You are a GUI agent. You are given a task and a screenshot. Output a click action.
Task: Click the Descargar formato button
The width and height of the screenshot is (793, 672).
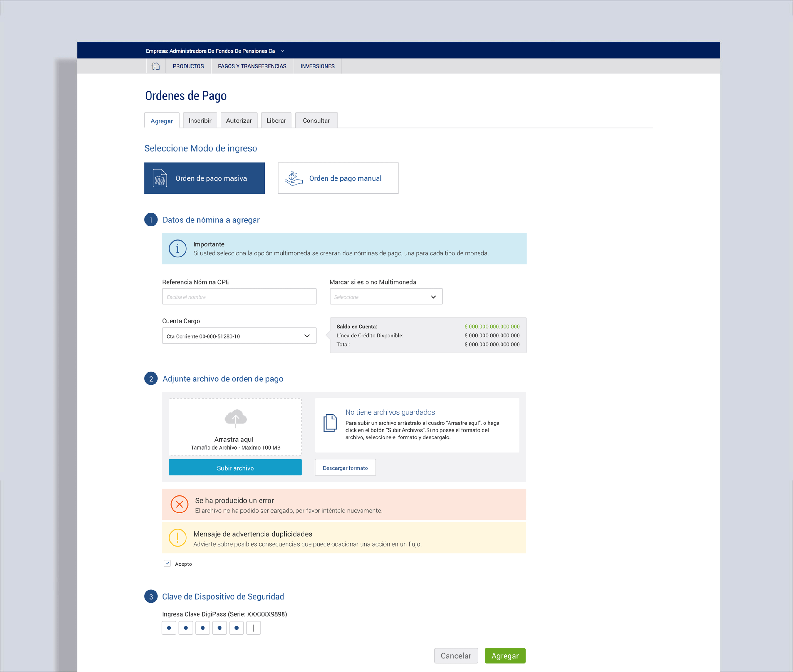click(x=345, y=468)
